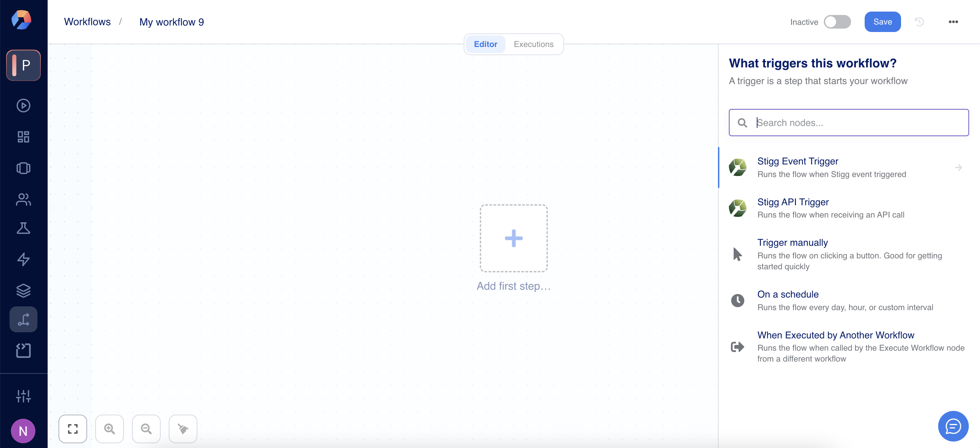The width and height of the screenshot is (980, 448).
Task: Toggle the workflow Inactive switch
Action: [837, 22]
